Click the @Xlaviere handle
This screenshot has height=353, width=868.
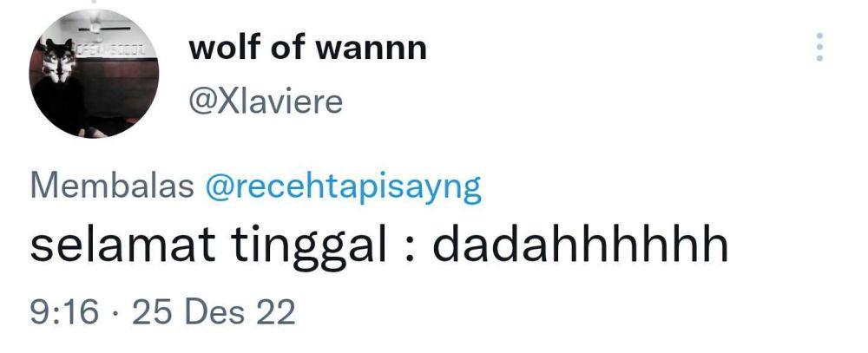[266, 101]
